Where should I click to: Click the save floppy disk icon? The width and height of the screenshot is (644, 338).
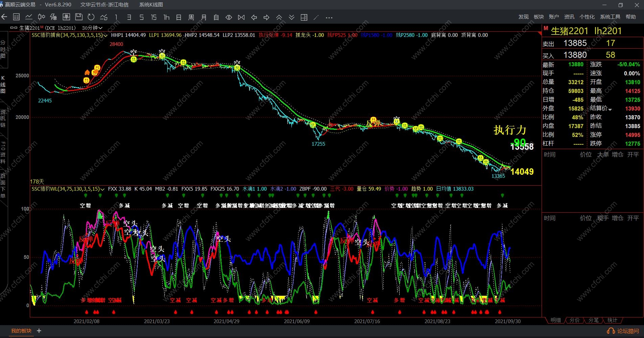[x=79, y=17]
